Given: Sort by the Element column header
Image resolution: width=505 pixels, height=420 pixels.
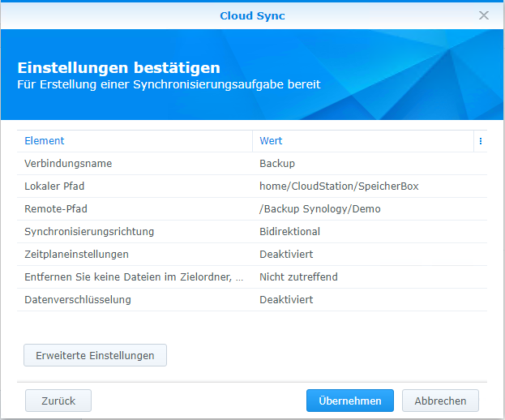Looking at the screenshot, I should coord(45,141).
